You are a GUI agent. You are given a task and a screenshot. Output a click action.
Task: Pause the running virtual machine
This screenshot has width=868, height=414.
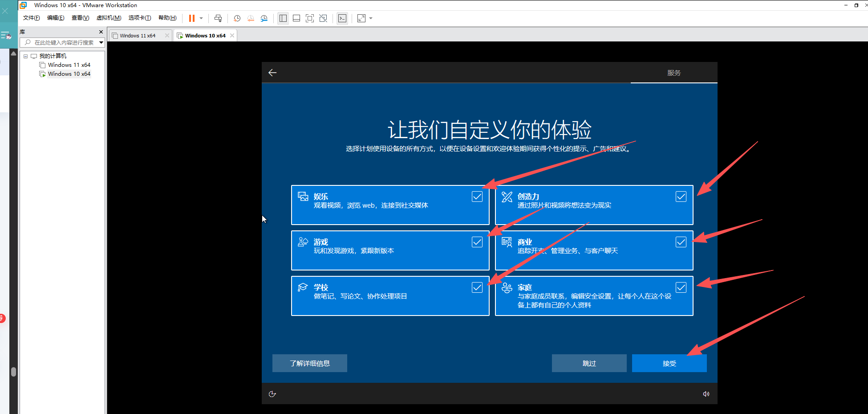click(192, 18)
